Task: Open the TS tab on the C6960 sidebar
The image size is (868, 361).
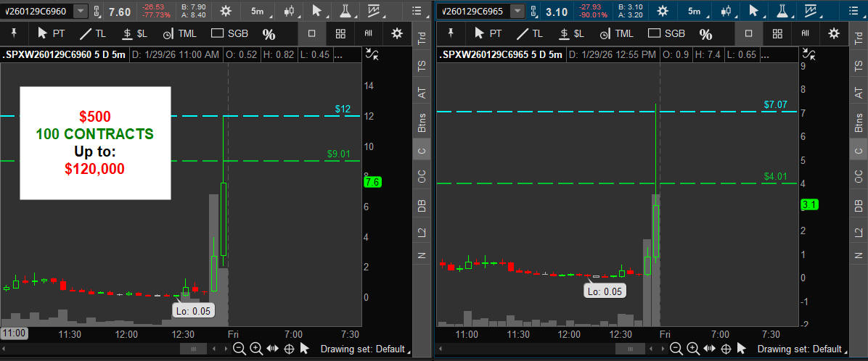Action: [422, 65]
